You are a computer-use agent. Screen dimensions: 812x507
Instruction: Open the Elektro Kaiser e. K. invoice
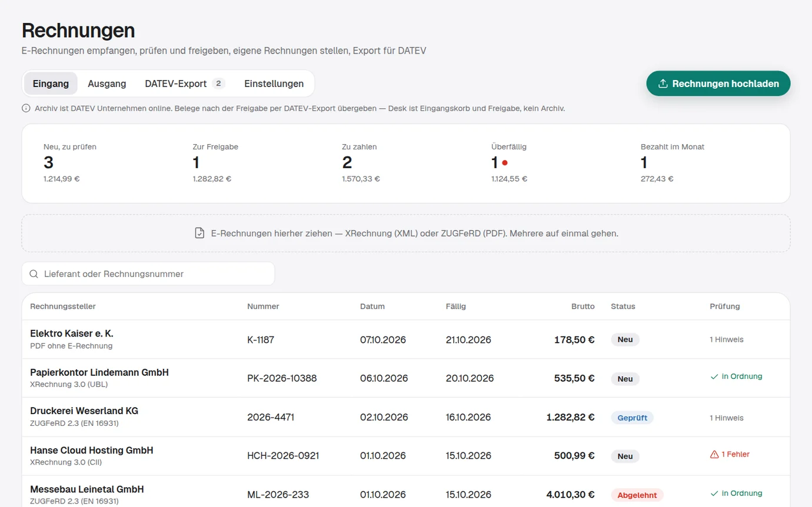(x=406, y=339)
